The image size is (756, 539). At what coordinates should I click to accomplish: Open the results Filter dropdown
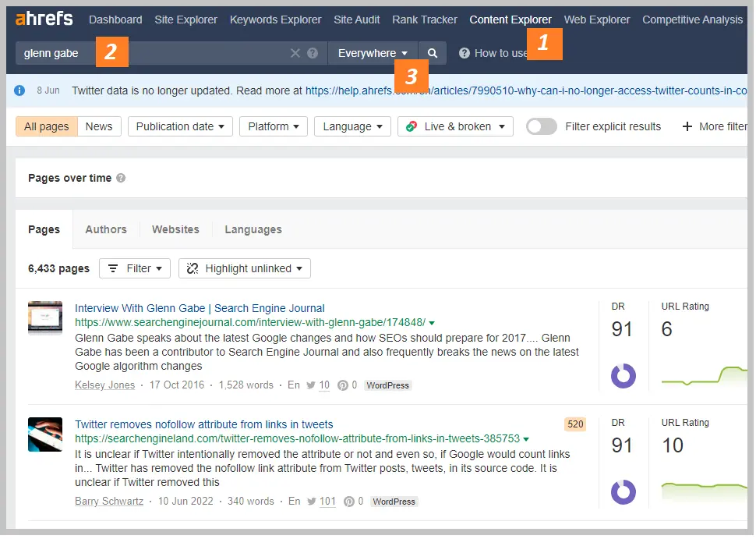coord(135,268)
